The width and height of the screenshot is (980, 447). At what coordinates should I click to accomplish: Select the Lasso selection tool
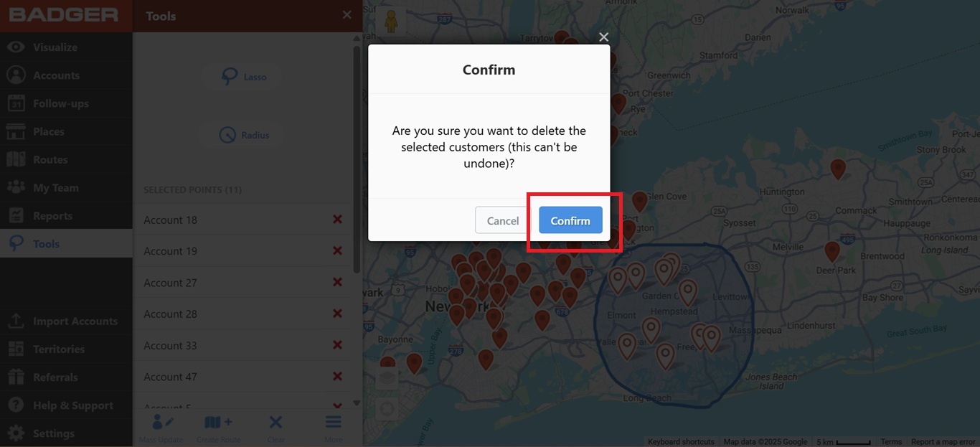pyautogui.click(x=245, y=77)
